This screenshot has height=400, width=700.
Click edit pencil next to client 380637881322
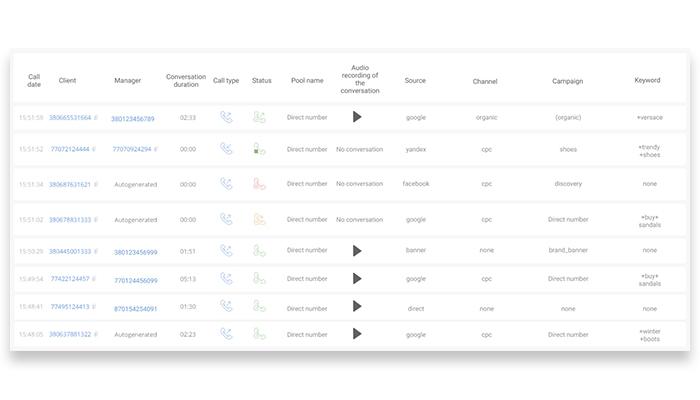coord(96,334)
